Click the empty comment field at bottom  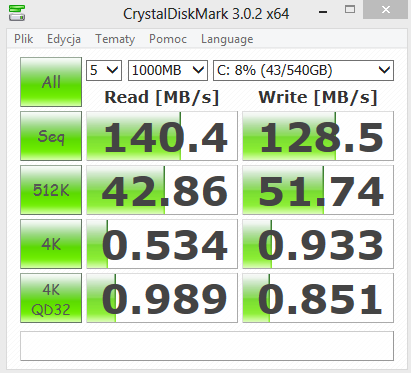(x=207, y=346)
